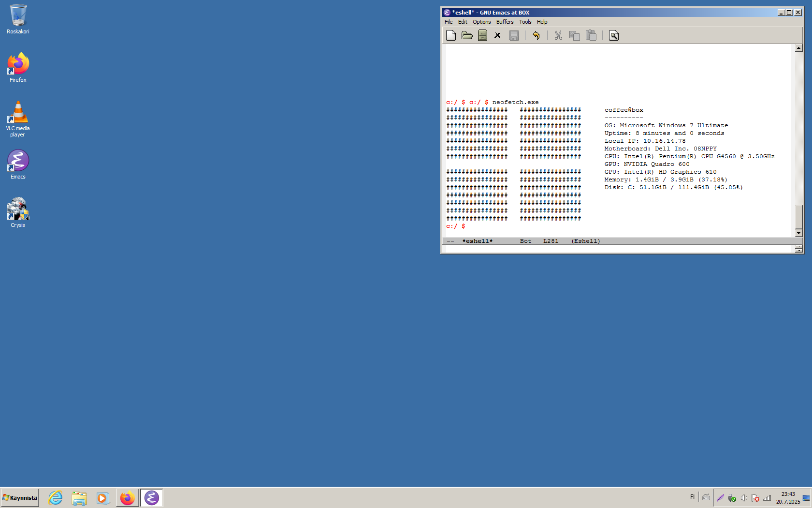Click the GPU: NVIDIA Quadro 600 line

647,164
